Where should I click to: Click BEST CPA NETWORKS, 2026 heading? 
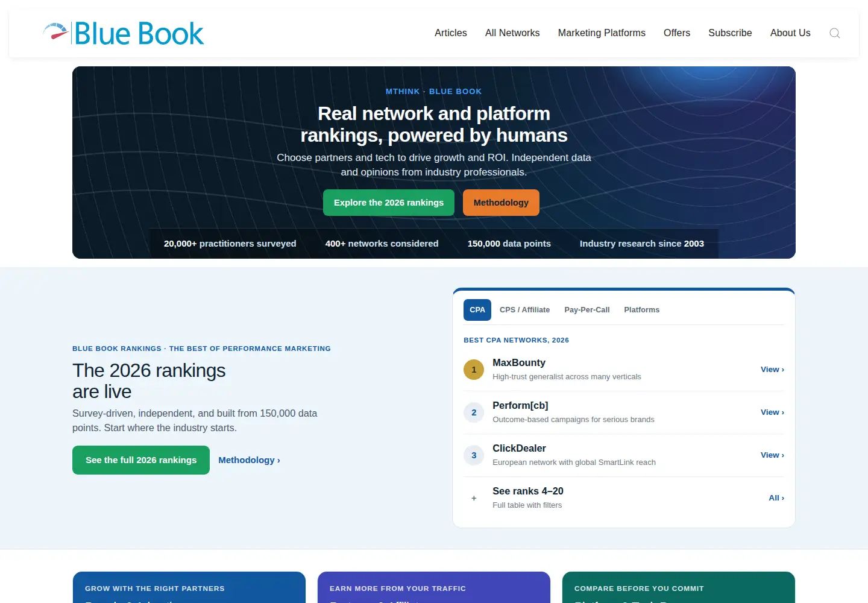click(516, 340)
